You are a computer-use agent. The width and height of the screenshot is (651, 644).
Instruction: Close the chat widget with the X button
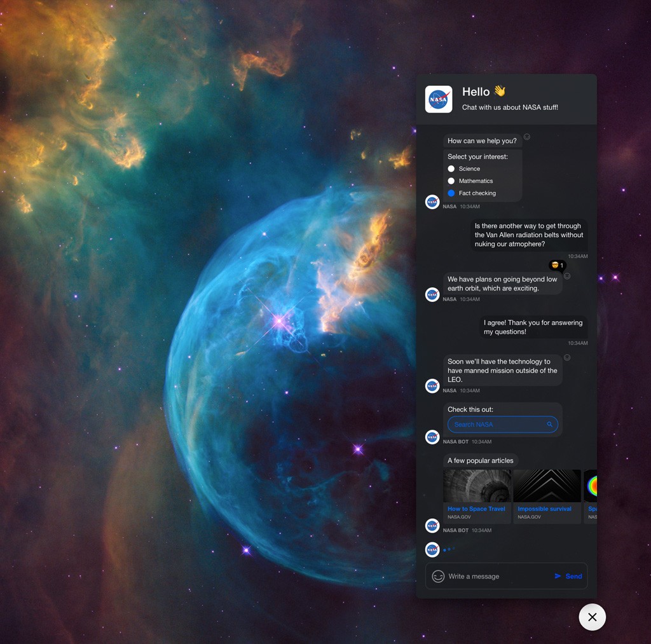[593, 617]
